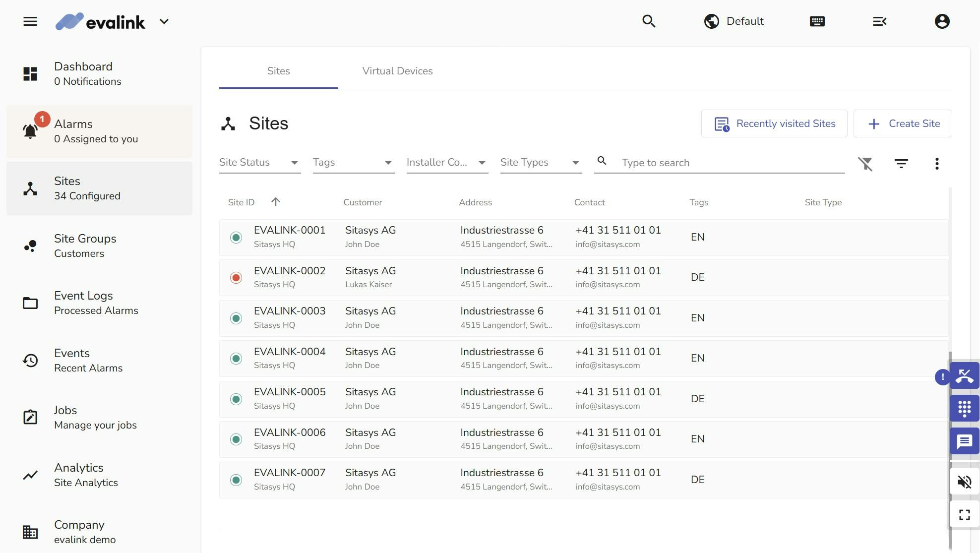The height and width of the screenshot is (553, 980).
Task: Clear filters with the crossed funnel icon
Action: (865, 164)
